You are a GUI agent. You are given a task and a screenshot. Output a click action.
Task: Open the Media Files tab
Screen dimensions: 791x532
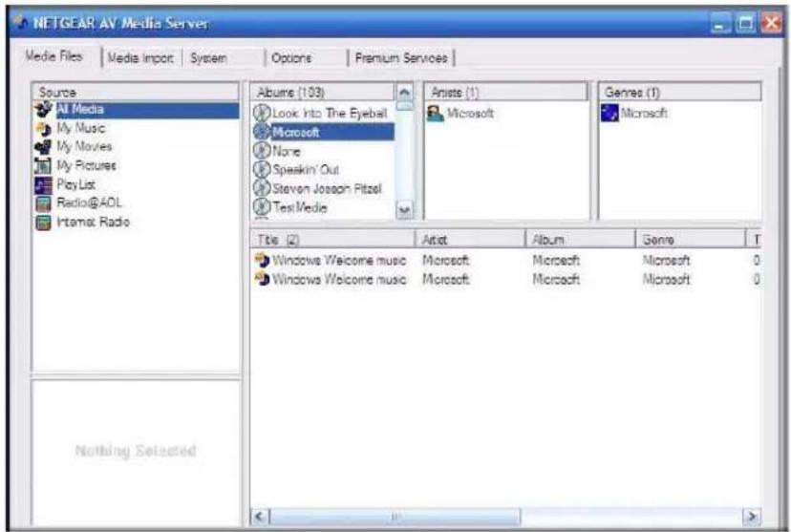[x=54, y=56]
